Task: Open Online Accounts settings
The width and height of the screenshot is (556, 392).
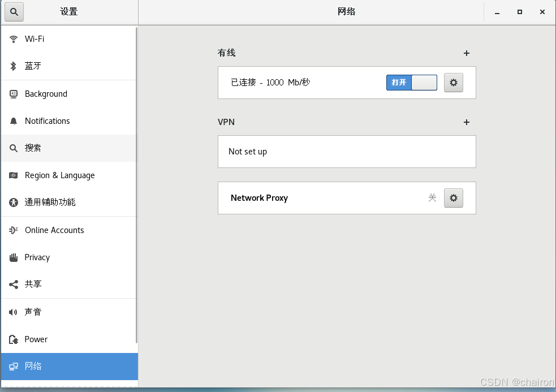Action: (x=69, y=230)
